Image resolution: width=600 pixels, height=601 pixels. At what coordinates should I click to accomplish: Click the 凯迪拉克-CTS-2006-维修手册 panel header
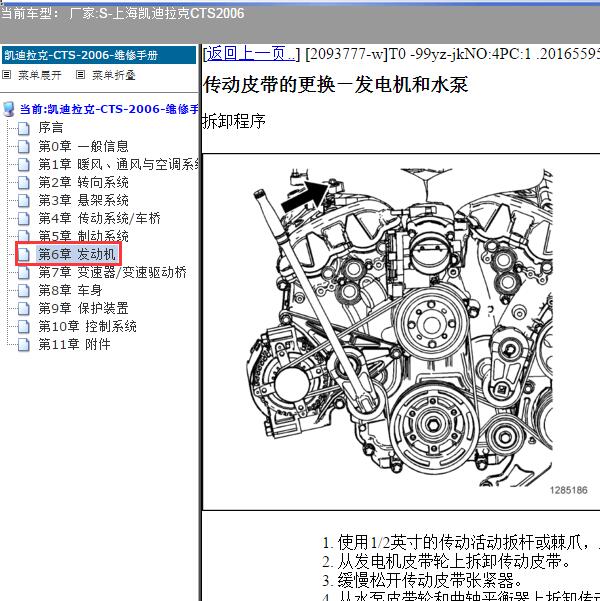coord(99,55)
